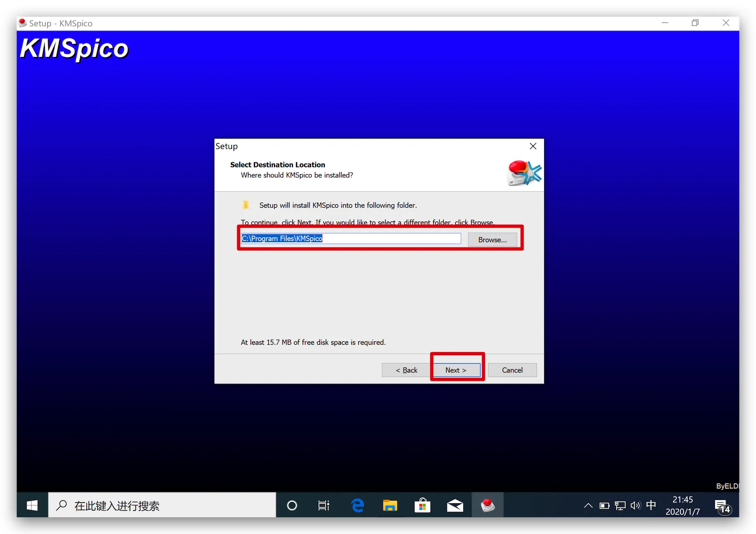The image size is (756, 534).
Task: Open Task View on the taskbar
Action: [x=324, y=506]
